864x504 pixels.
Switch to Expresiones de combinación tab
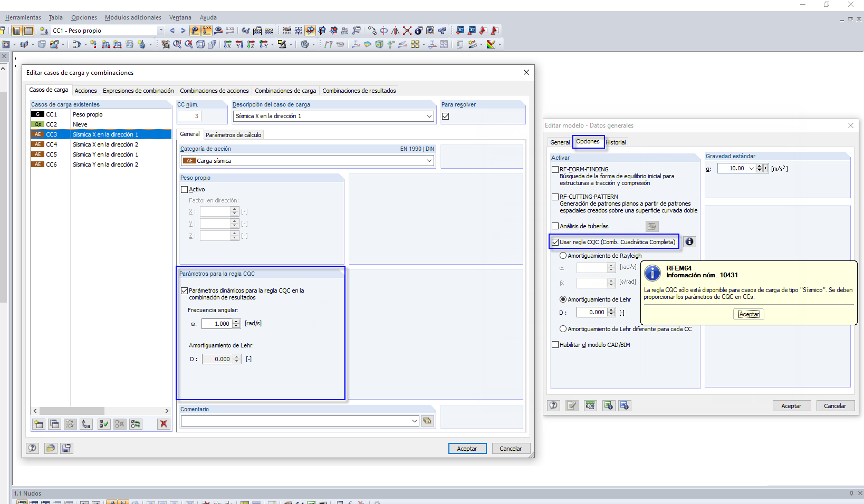(138, 91)
